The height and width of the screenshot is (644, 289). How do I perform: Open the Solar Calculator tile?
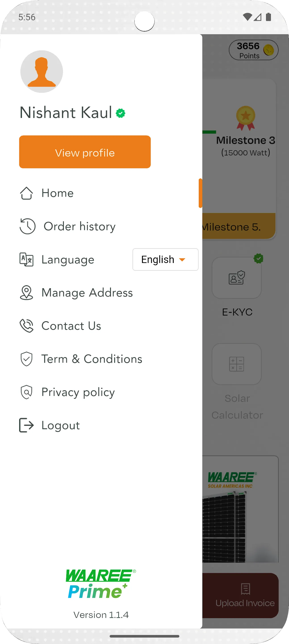(x=237, y=364)
